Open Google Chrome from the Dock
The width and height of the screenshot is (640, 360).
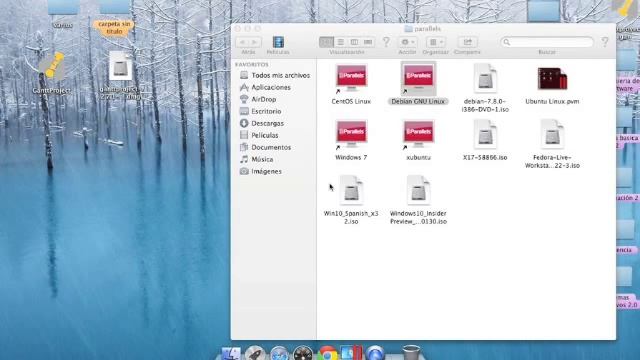coord(327,354)
